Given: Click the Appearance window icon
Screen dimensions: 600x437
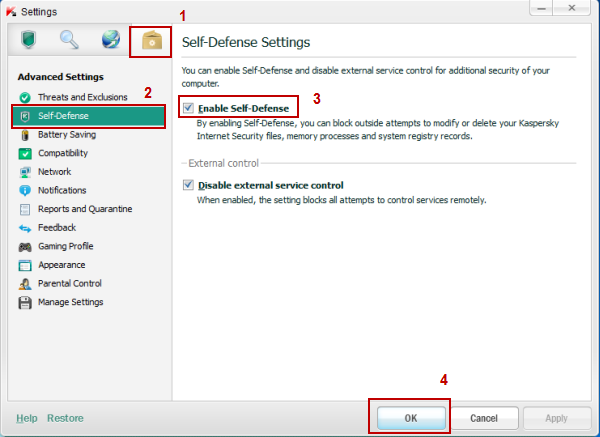Looking at the screenshot, I should 25,265.
